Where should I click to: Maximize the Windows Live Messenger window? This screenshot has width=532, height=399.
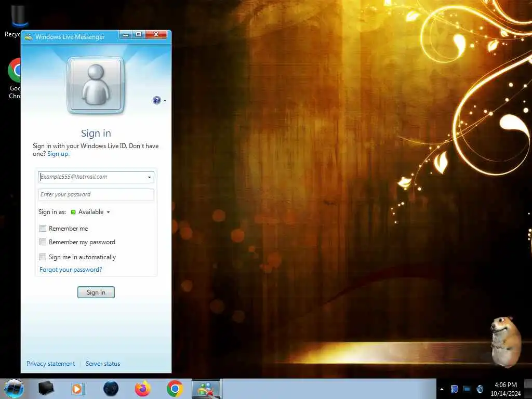point(139,35)
